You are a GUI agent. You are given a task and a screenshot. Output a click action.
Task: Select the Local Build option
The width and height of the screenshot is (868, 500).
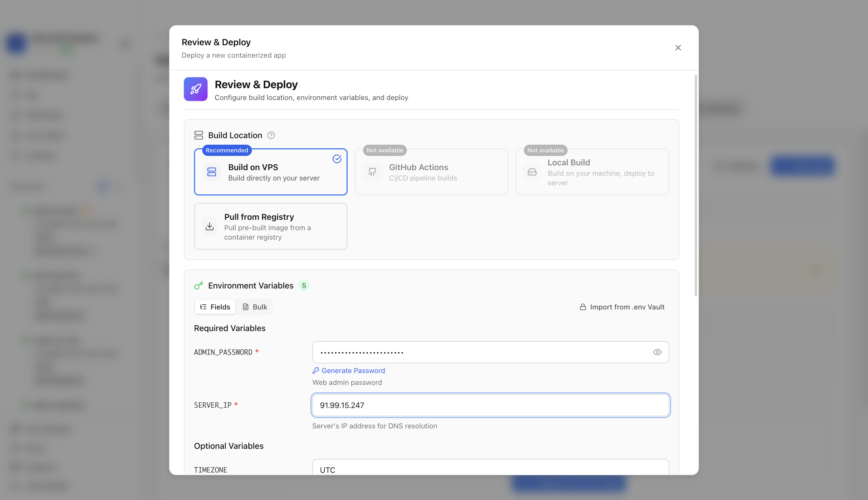(592, 172)
